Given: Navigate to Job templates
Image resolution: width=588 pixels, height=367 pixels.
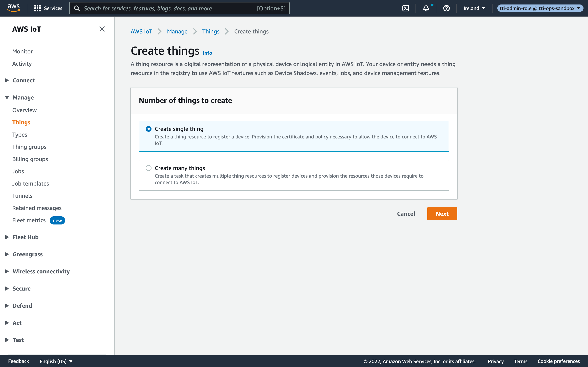Looking at the screenshot, I should [x=30, y=183].
